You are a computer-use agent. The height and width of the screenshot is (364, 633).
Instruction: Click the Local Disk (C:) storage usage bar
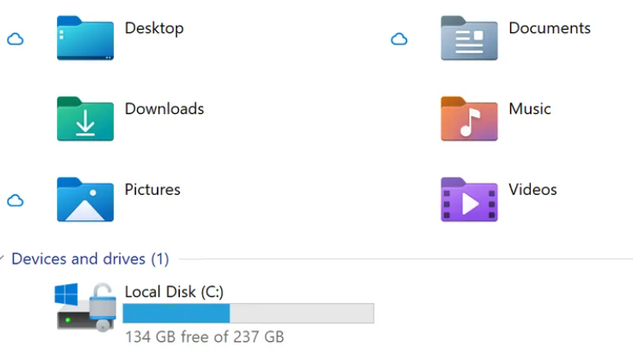tap(248, 313)
